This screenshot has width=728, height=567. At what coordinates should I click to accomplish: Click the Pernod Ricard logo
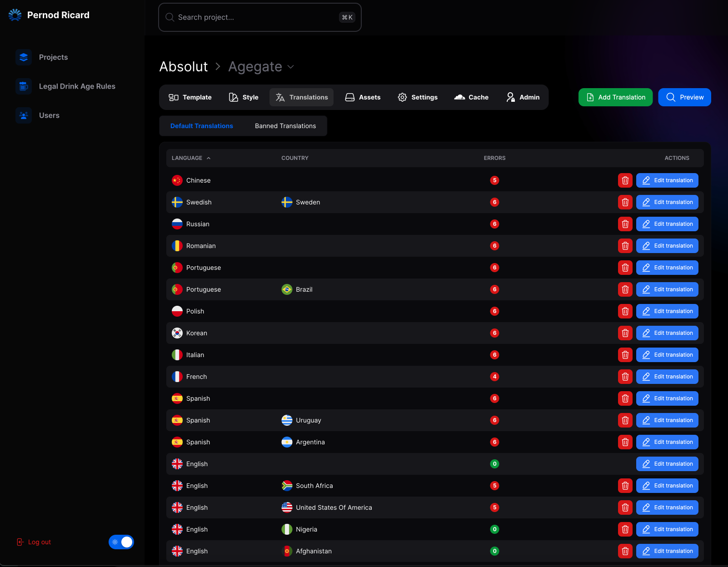pos(15,15)
